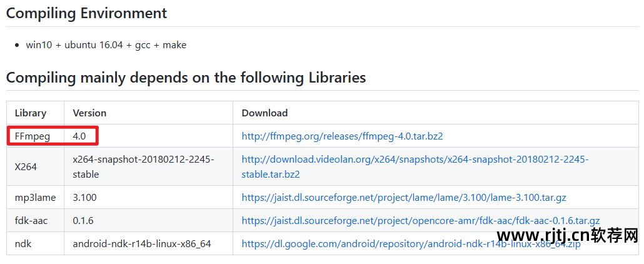Select the X264 library cell
The width and height of the screenshot is (644, 264).
coord(26,166)
